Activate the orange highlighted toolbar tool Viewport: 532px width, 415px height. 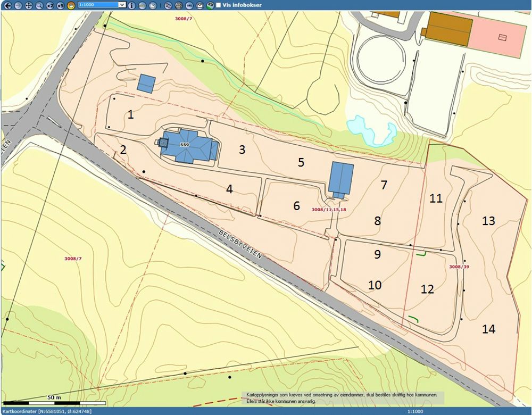click(71, 5)
